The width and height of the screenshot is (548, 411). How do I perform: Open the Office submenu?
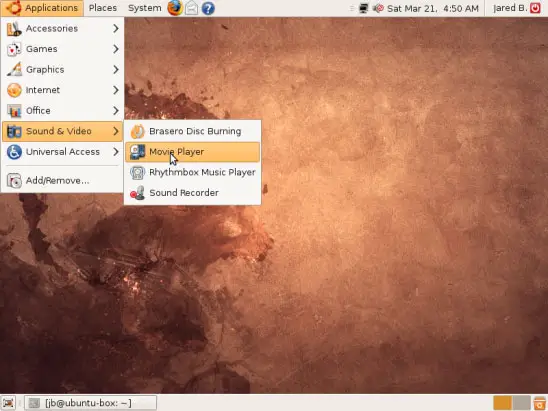pyautogui.click(x=62, y=111)
